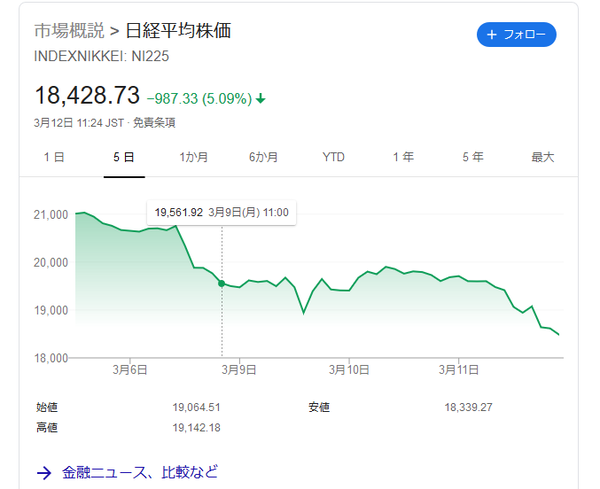Click the 19,000 y-axis label
This screenshot has width=600, height=489.
coord(51,310)
